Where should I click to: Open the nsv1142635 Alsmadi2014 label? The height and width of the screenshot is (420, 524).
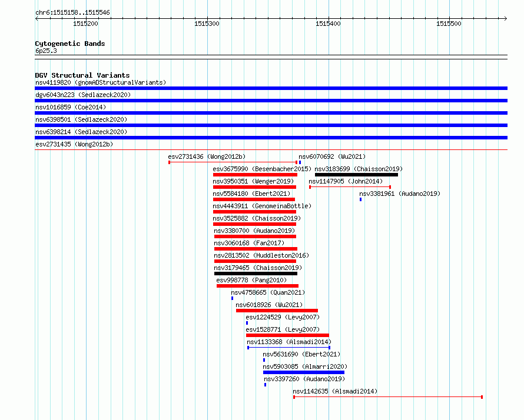pos(335,391)
